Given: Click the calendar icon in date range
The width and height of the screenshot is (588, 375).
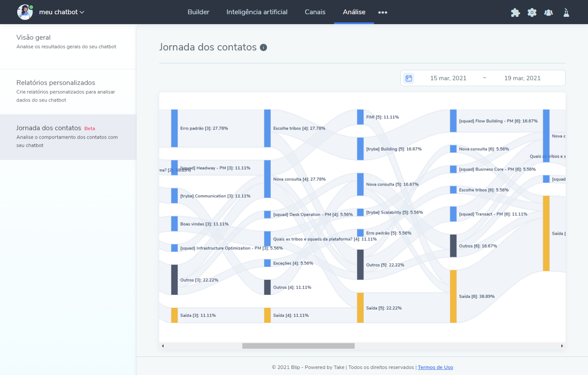Looking at the screenshot, I should point(409,78).
